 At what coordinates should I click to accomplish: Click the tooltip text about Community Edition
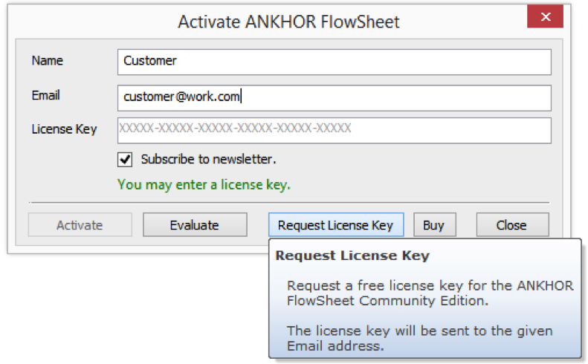pyautogui.click(x=430, y=293)
